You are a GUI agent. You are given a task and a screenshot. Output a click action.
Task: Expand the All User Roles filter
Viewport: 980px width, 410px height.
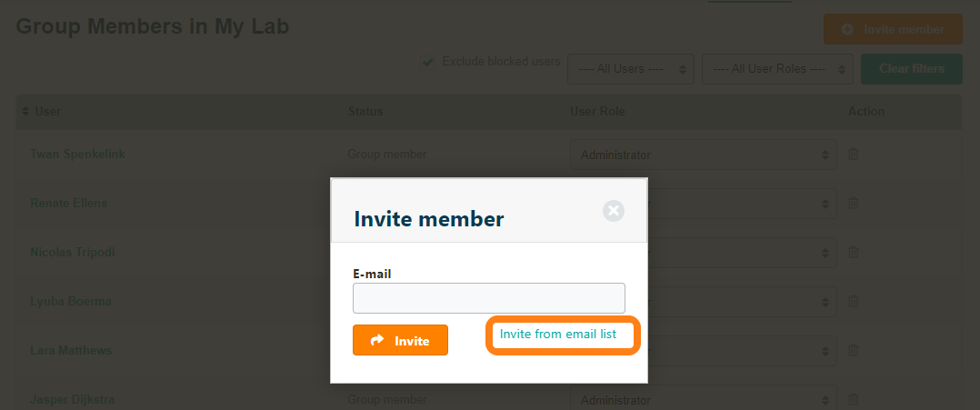(777, 69)
